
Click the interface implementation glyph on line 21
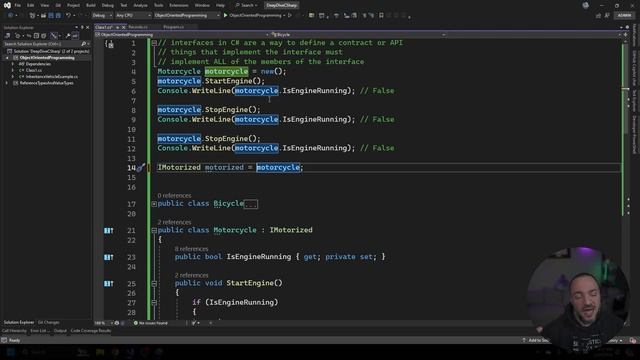(109, 231)
